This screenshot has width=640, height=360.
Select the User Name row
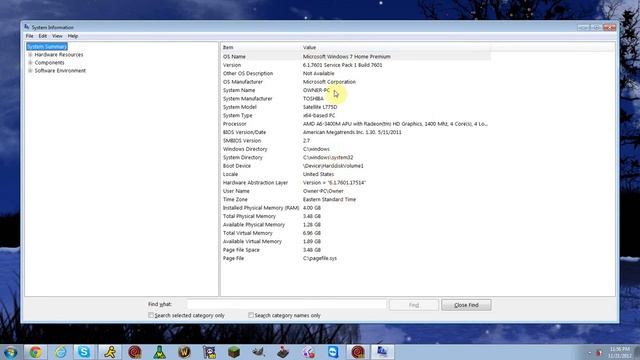pyautogui.click(x=356, y=191)
